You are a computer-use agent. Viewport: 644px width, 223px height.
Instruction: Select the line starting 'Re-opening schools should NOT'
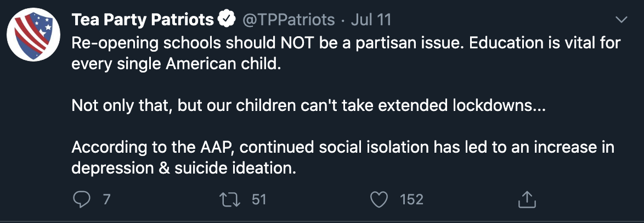point(346,43)
